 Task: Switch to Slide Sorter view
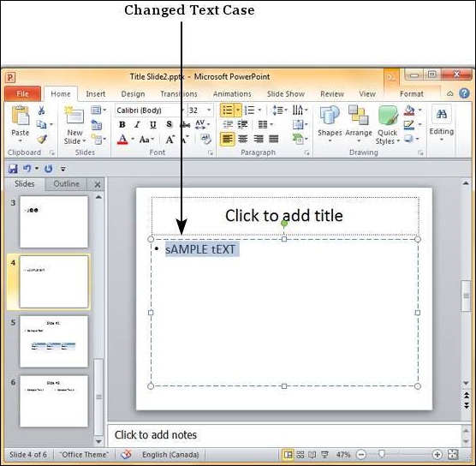[x=300, y=455]
